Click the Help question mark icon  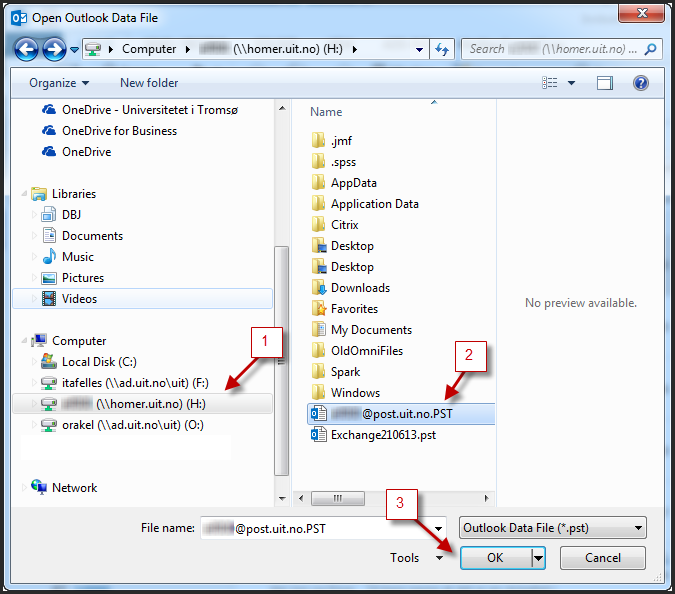[x=641, y=84]
